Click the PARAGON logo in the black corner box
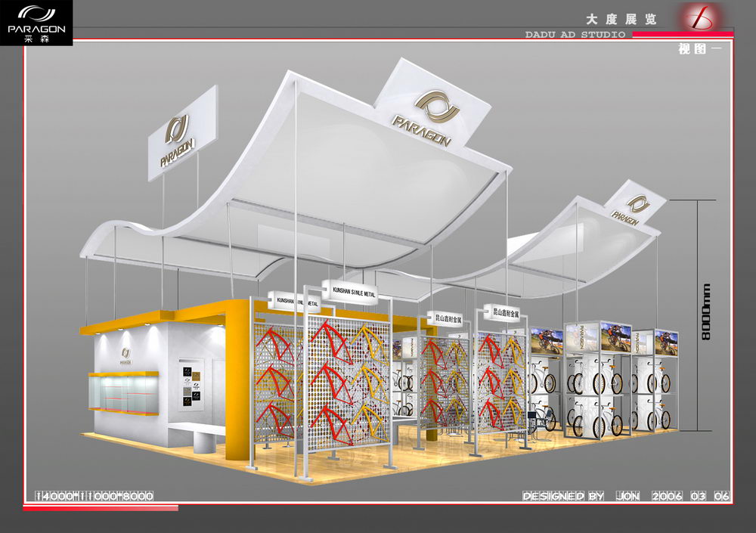This screenshot has height=533, width=756. (36, 23)
